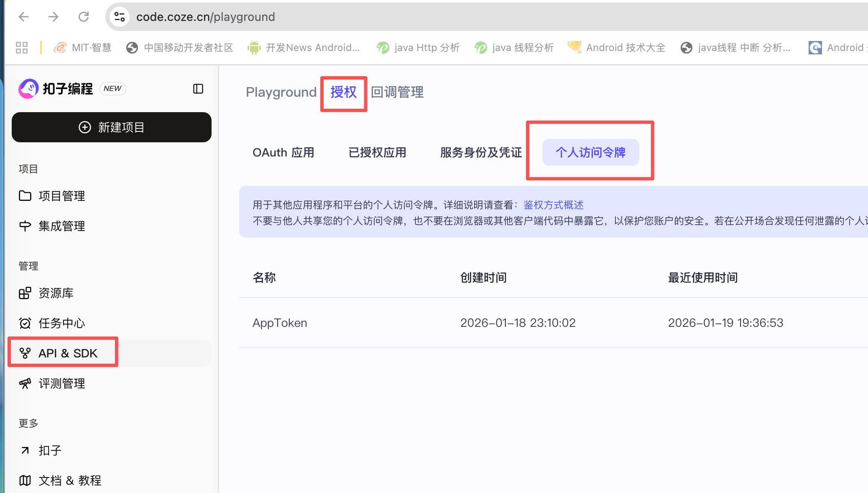868x493 pixels.
Task: Open 文档 & 教程 from the sidebar
Action: pos(69,480)
